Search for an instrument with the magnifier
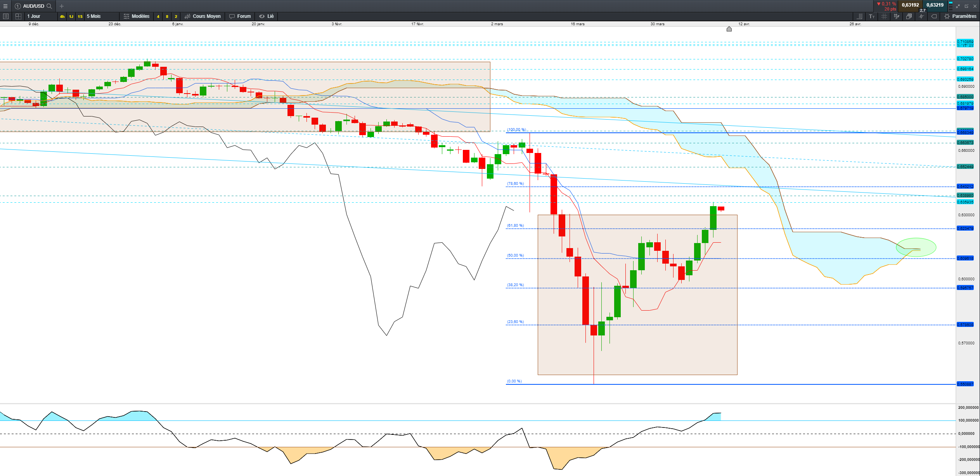This screenshot has width=980, height=476. pyautogui.click(x=49, y=6)
